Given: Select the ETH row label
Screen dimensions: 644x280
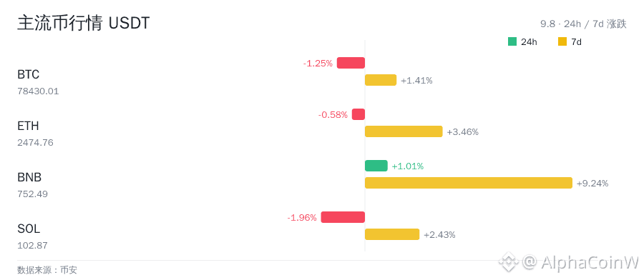Looking at the screenshot, I should pyautogui.click(x=29, y=126).
